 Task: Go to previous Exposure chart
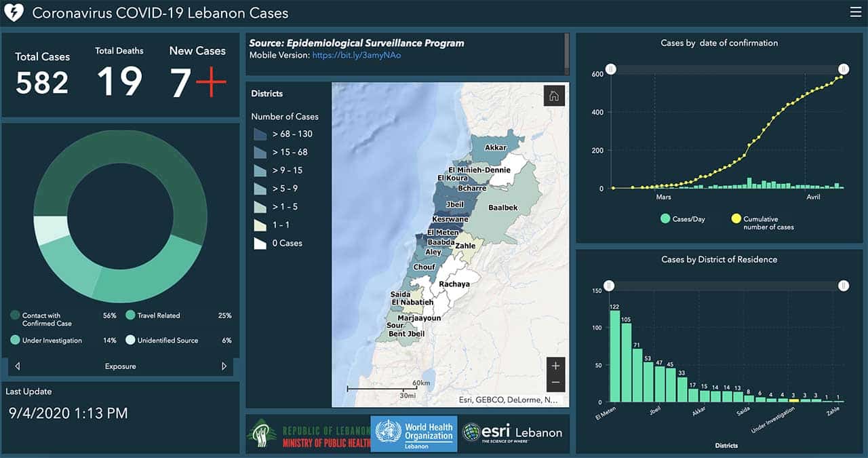18,366
